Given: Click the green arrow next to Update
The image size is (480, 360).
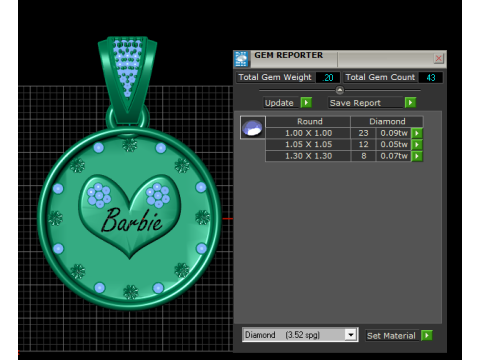Looking at the screenshot, I should pos(306,102).
